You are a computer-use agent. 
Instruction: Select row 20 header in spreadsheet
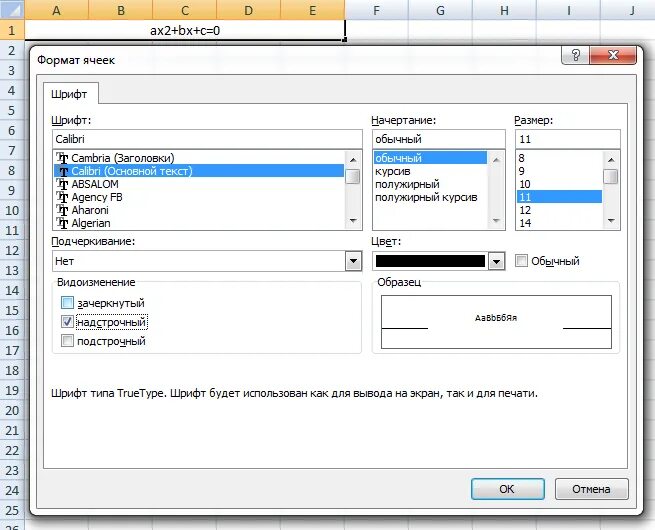[12, 410]
